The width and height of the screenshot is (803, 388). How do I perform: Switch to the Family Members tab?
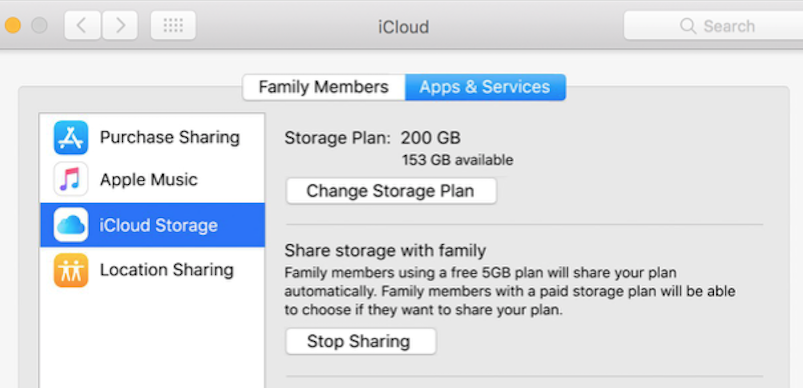pyautogui.click(x=324, y=87)
